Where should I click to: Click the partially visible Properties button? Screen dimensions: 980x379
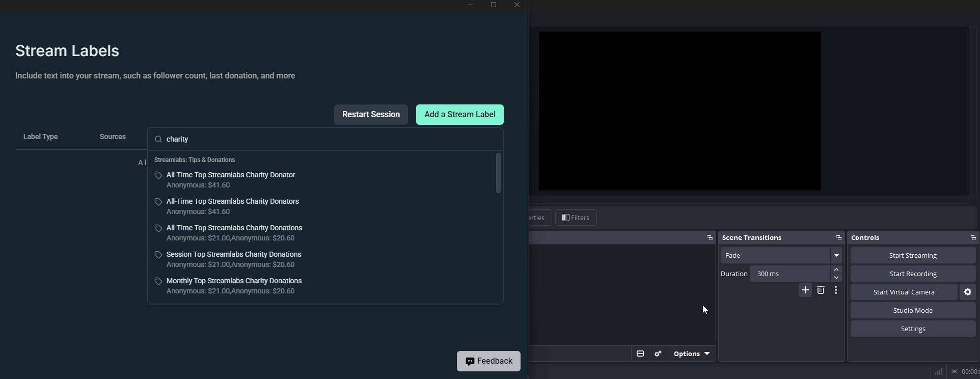(540, 218)
